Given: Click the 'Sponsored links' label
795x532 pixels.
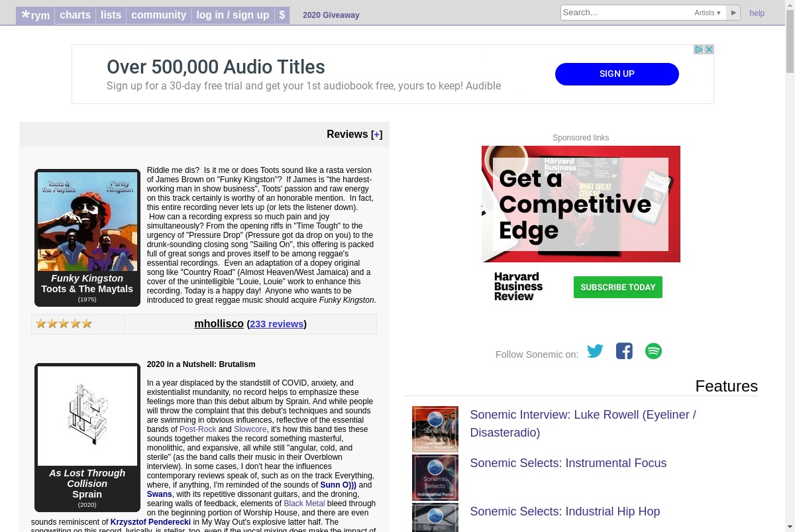Looking at the screenshot, I should (581, 138).
